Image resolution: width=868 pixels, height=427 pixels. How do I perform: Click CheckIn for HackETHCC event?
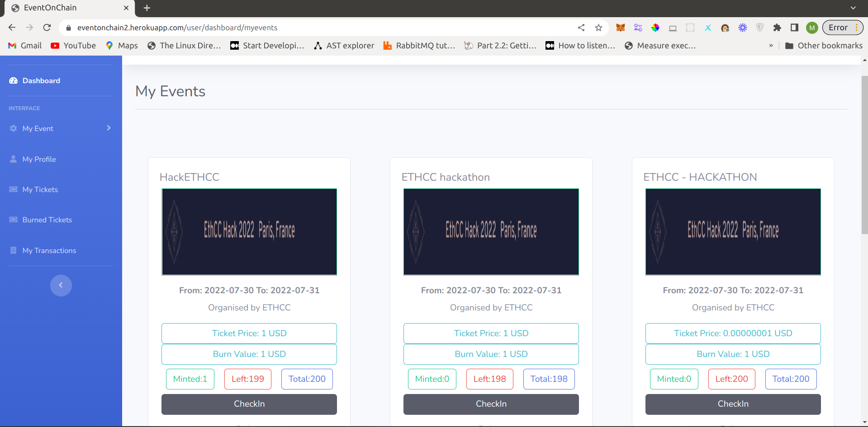click(249, 404)
